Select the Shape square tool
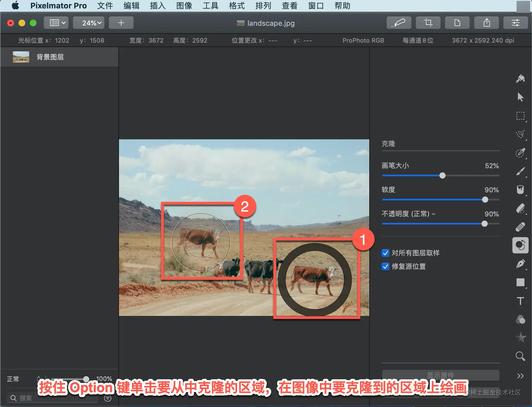 click(520, 282)
